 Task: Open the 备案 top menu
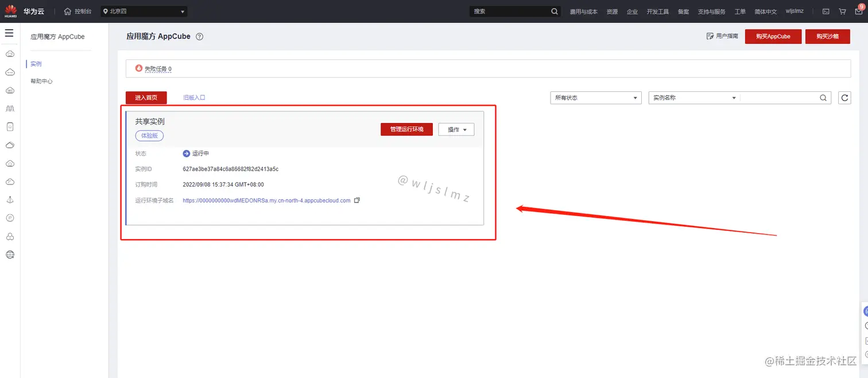pyautogui.click(x=683, y=11)
